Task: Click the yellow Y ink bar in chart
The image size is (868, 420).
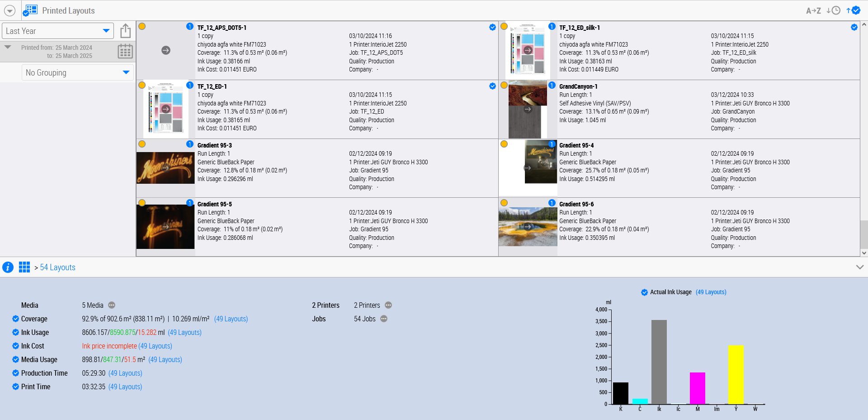Action: (736, 374)
